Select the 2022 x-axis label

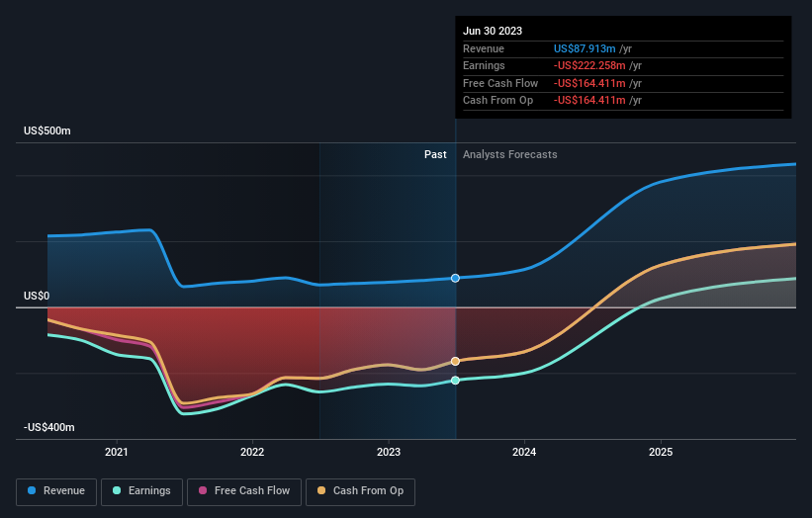click(252, 452)
